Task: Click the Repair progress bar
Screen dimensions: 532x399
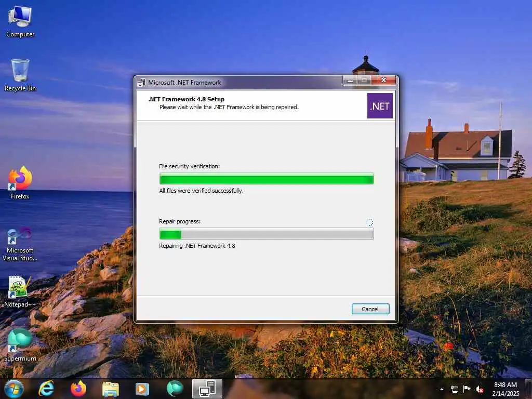Action: [267, 234]
